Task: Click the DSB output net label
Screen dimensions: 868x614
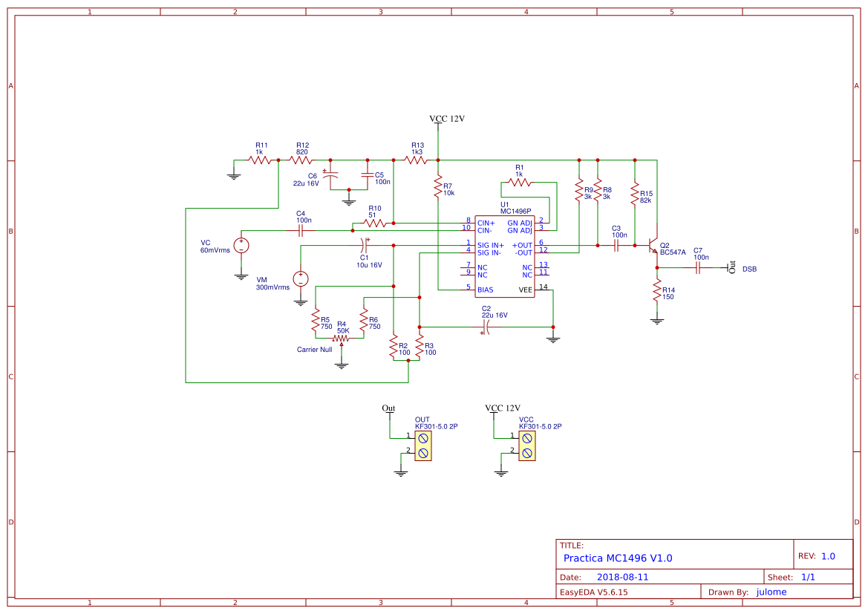Action: (x=748, y=269)
